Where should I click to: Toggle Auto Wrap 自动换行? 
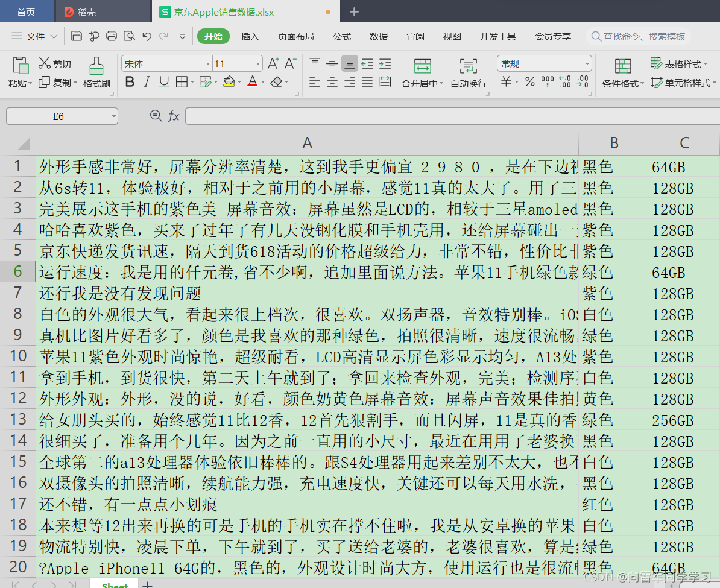point(469,72)
